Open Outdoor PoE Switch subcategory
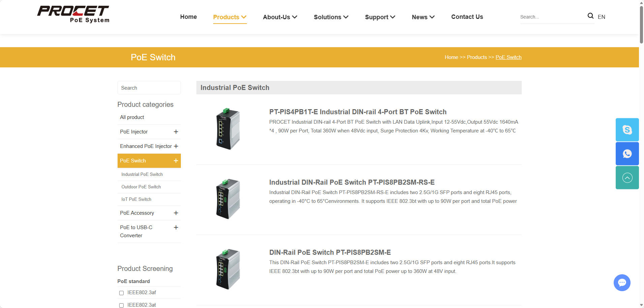 [141, 187]
